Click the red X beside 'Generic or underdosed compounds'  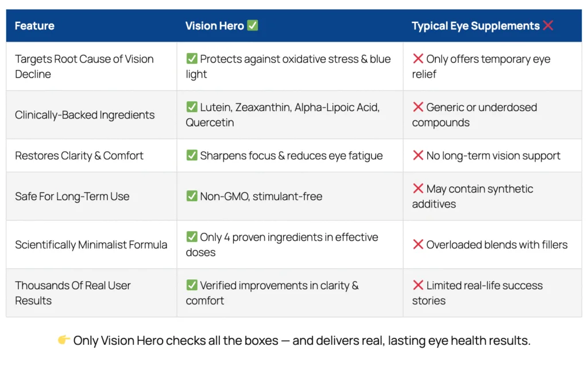(x=418, y=107)
